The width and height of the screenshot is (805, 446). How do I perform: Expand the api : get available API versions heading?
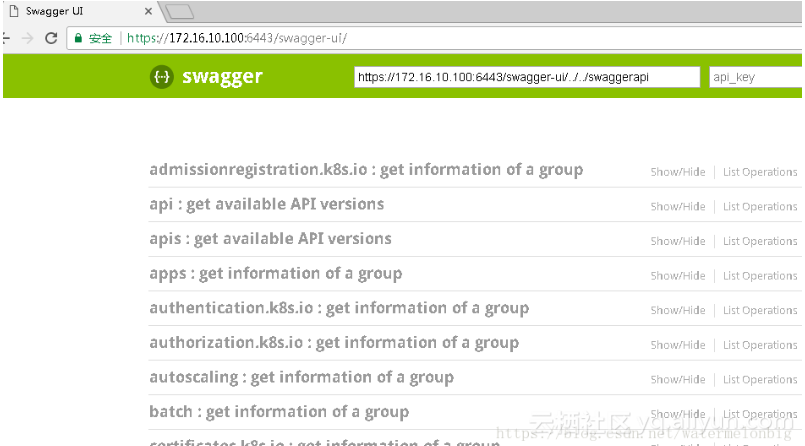coord(266,204)
